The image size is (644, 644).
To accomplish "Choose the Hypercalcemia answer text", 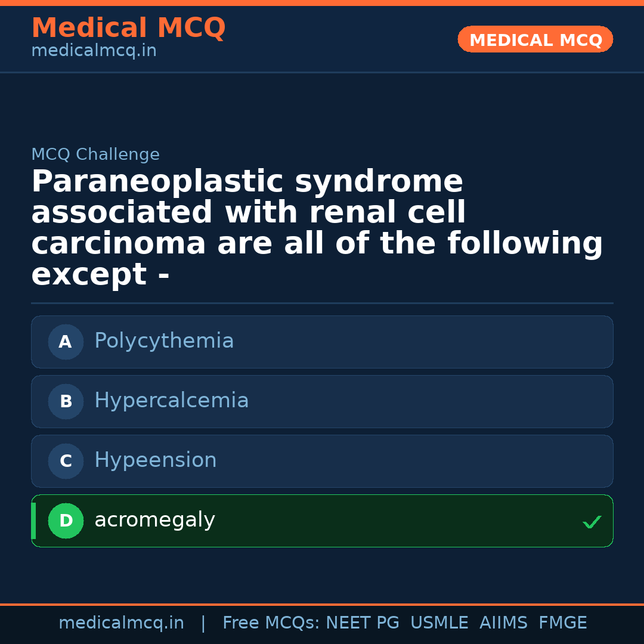I will pos(171,401).
